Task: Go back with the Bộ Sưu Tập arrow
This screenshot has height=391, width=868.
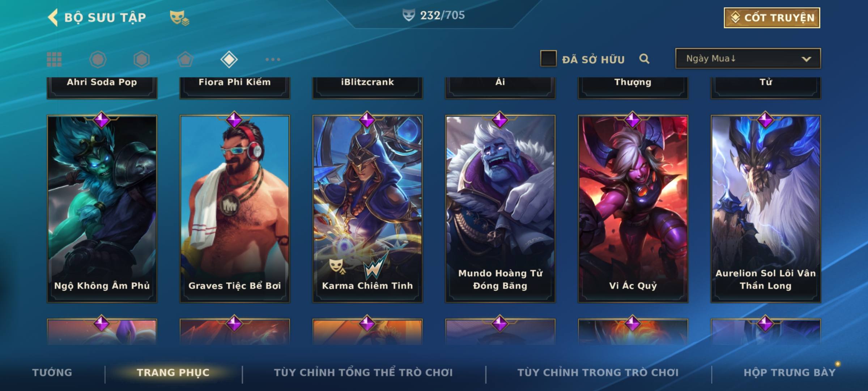Action: click(x=53, y=17)
